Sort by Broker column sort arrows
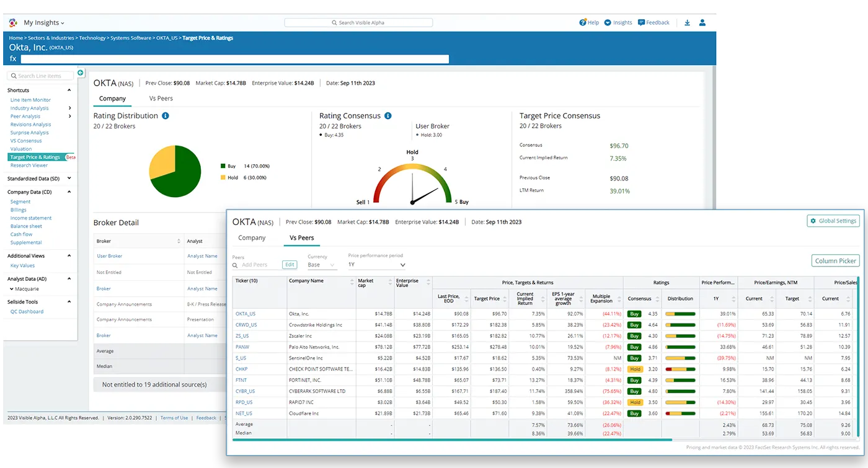 coord(179,241)
